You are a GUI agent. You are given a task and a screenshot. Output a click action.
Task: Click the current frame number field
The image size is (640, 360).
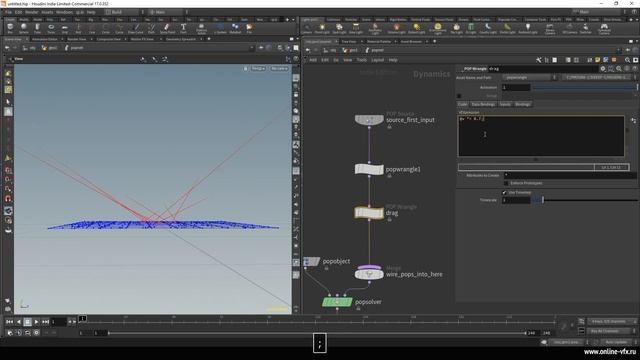pyautogui.click(x=58, y=322)
